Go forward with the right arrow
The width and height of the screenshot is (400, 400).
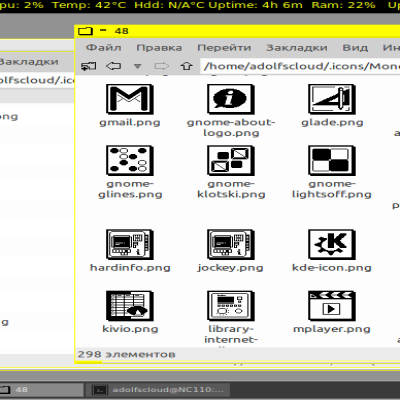[162, 66]
